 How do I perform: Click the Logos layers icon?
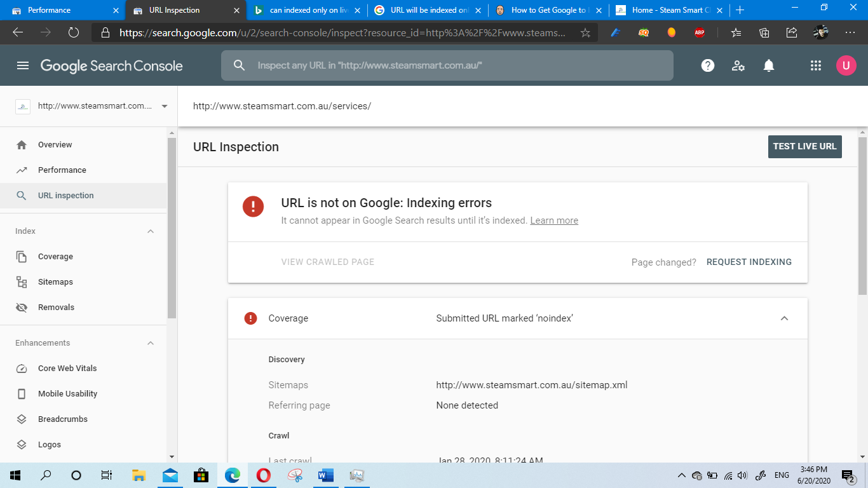click(22, 445)
